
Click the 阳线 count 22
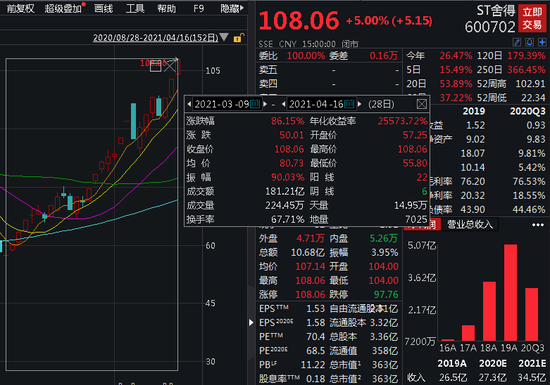(x=422, y=177)
